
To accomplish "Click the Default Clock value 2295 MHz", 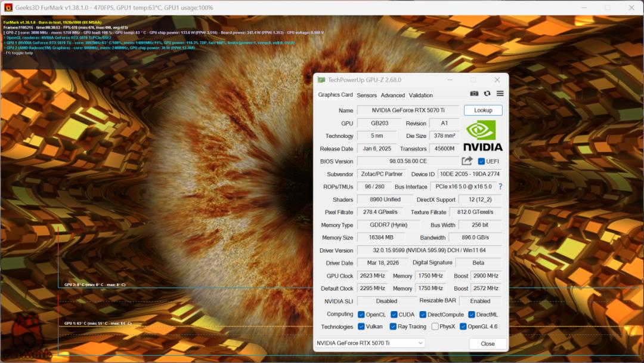I will coord(373,288).
